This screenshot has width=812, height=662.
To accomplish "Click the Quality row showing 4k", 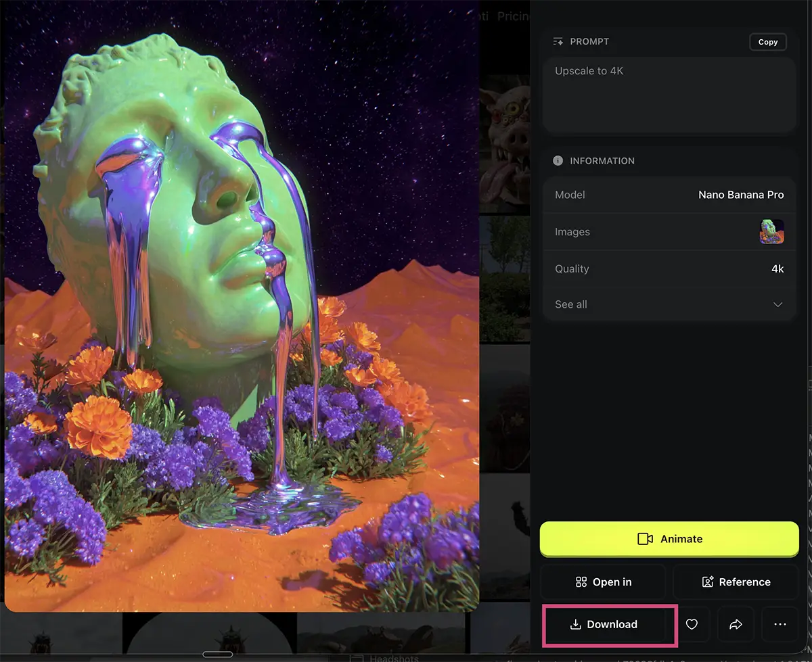I will tap(669, 269).
